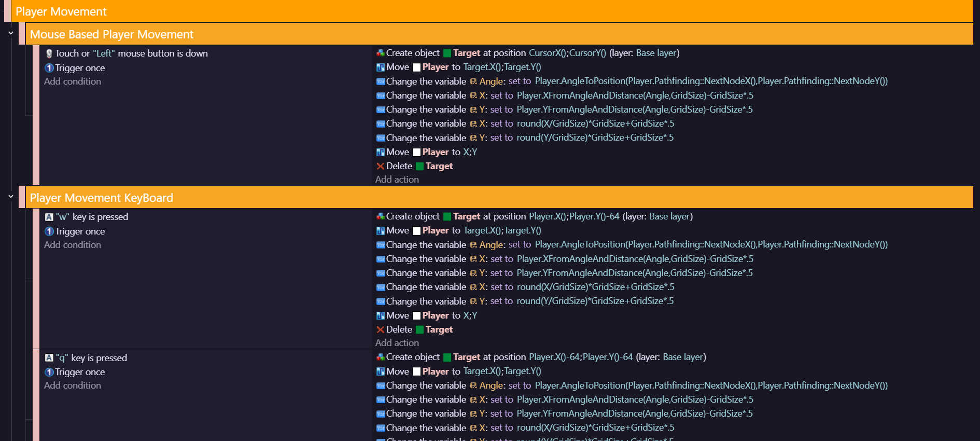
Task: Click variable icon on Angle action in "q" event
Action: pos(380,385)
